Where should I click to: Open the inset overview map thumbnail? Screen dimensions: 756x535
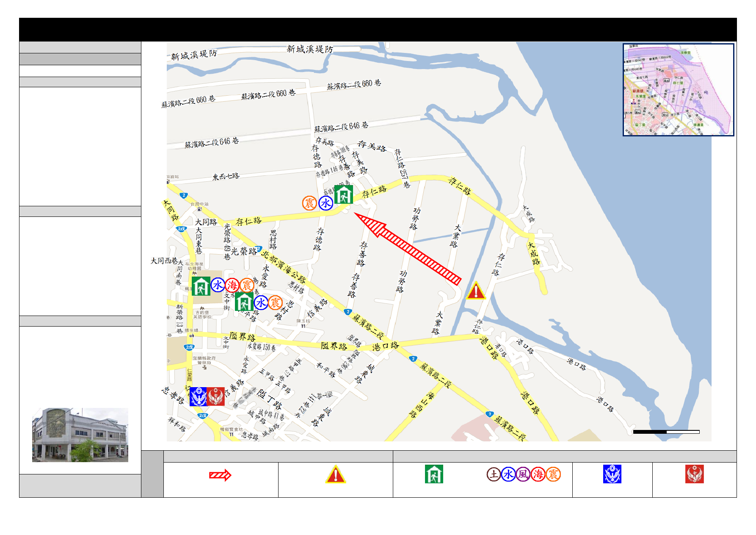point(679,90)
